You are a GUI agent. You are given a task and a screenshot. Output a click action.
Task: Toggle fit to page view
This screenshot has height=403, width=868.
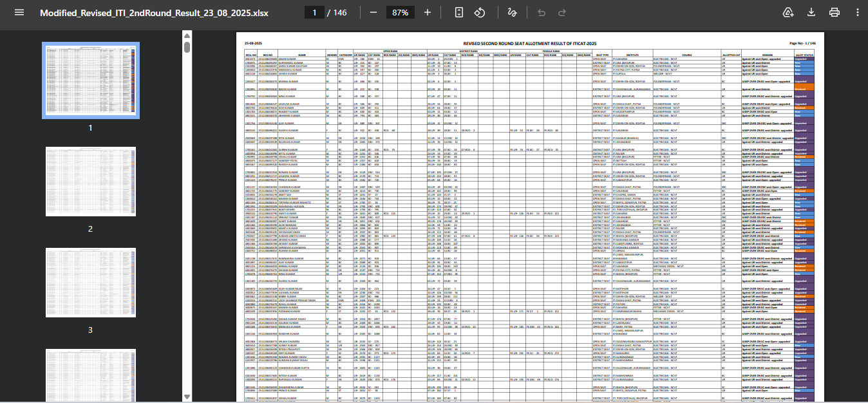tap(458, 13)
